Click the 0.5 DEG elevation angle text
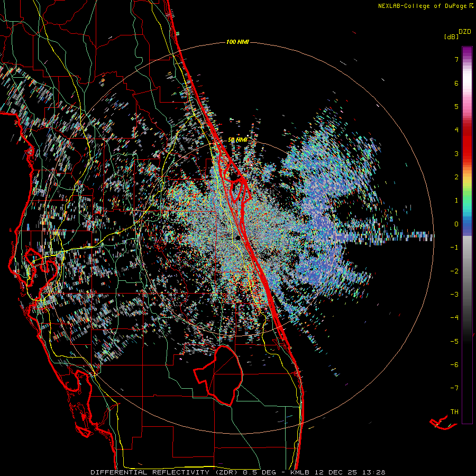The image size is (476, 476). (x=259, y=472)
